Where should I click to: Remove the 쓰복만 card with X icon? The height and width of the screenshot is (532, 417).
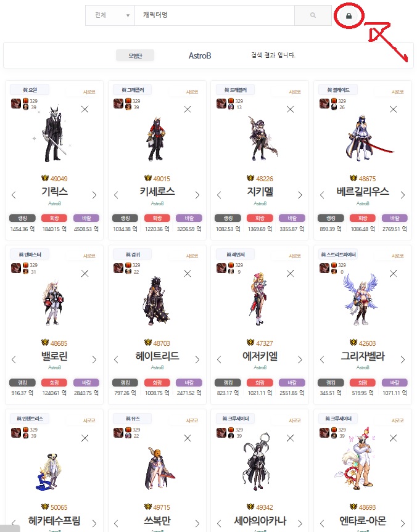(188, 438)
